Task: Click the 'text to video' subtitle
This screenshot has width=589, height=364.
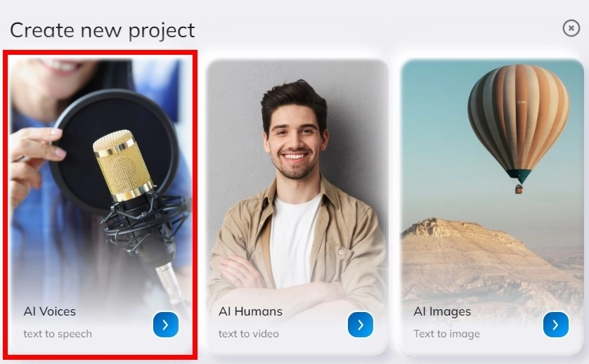Action: [249, 334]
